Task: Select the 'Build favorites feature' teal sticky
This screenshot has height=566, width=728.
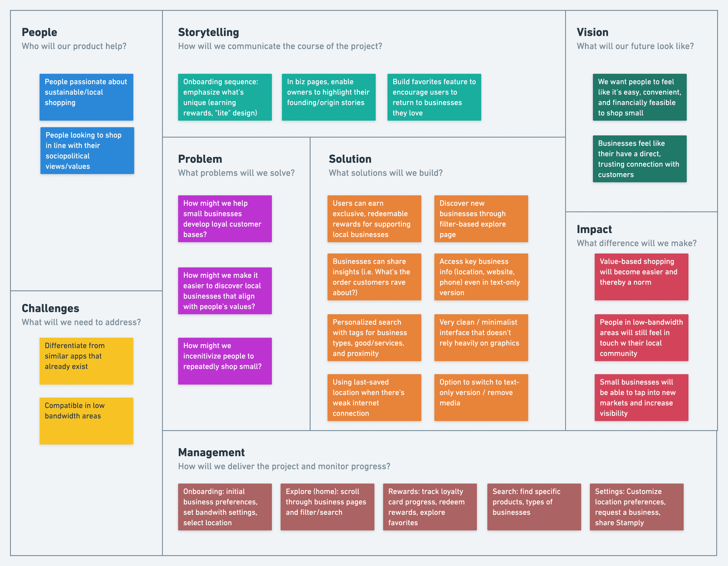Action: tap(434, 97)
